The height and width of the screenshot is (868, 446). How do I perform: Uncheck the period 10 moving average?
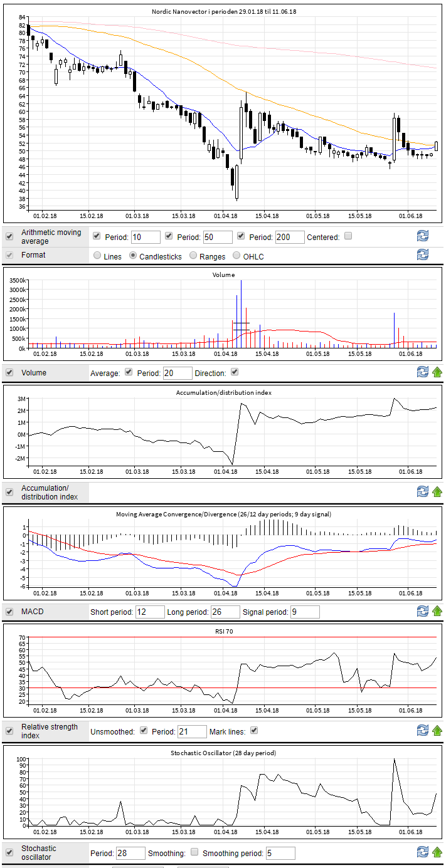97,236
